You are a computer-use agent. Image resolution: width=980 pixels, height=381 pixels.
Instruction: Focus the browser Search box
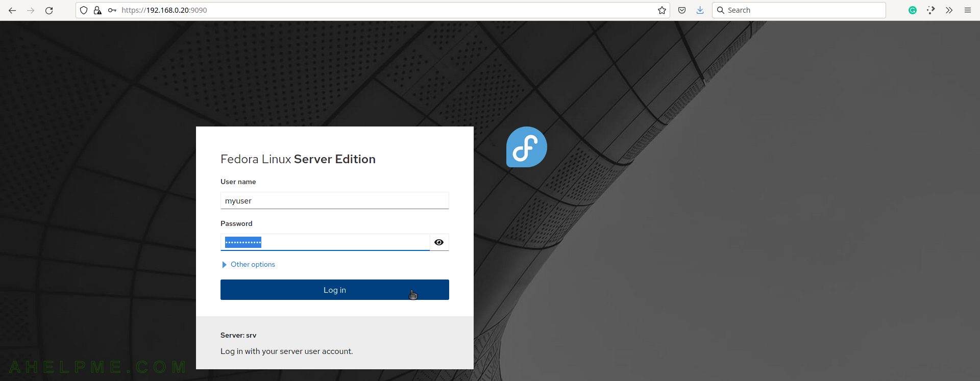[x=799, y=10]
